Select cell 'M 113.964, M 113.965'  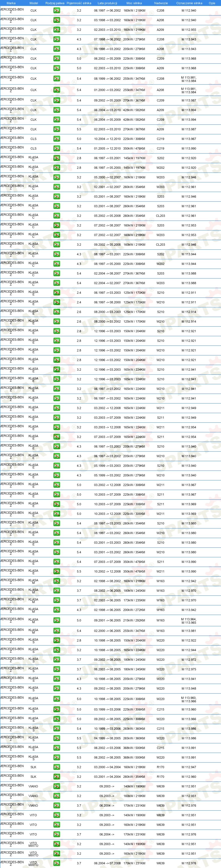pos(189,621)
